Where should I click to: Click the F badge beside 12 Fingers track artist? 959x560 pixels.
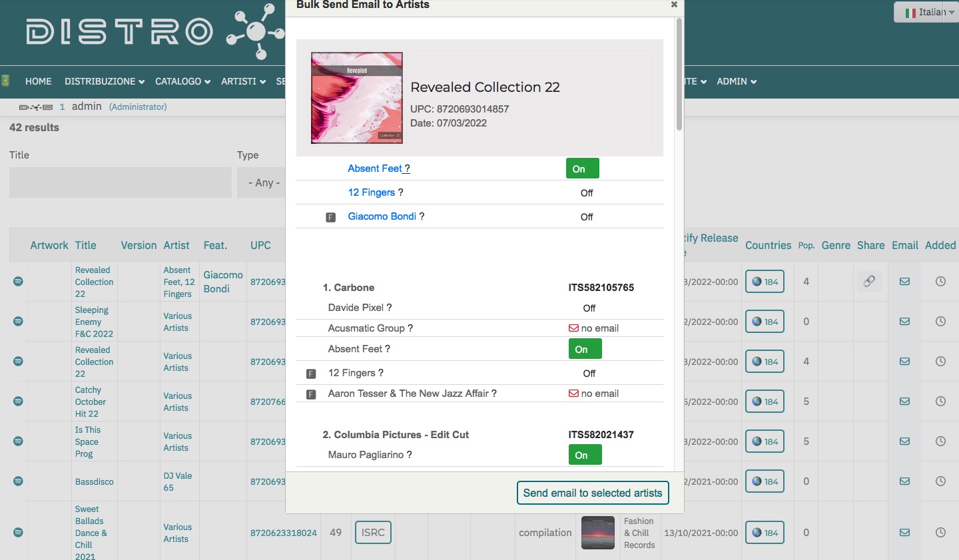coord(310,374)
